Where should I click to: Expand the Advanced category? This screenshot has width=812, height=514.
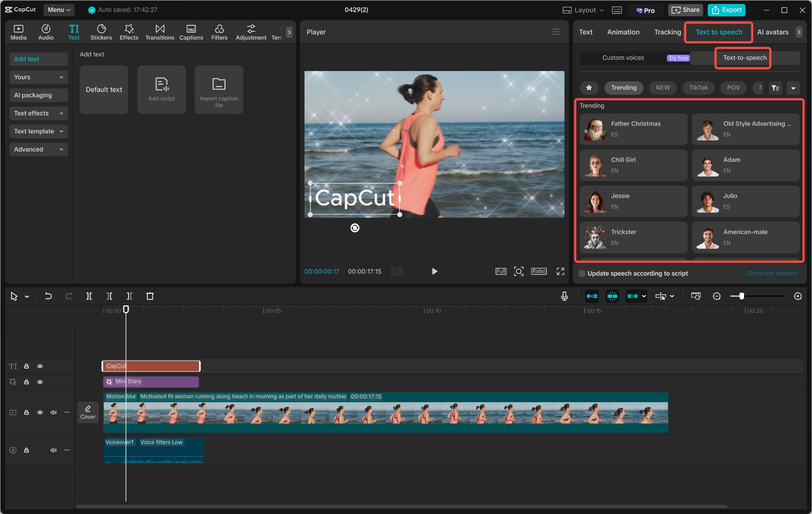(38, 149)
